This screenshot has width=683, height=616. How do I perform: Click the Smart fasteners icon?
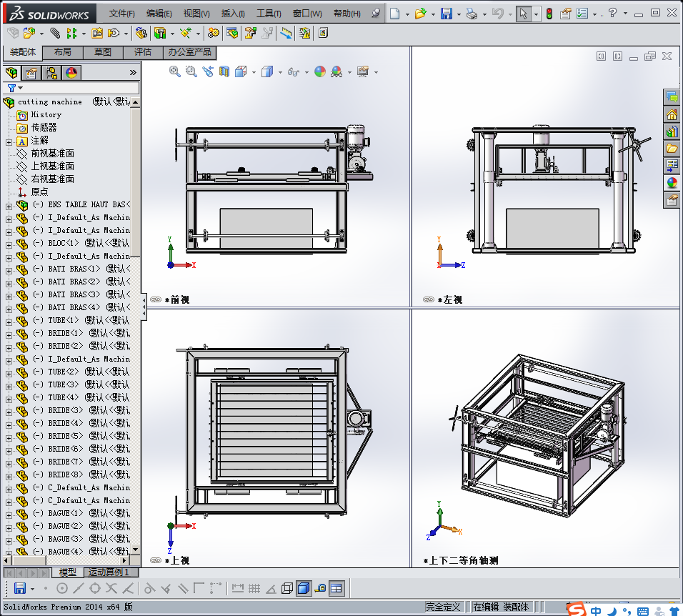97,33
